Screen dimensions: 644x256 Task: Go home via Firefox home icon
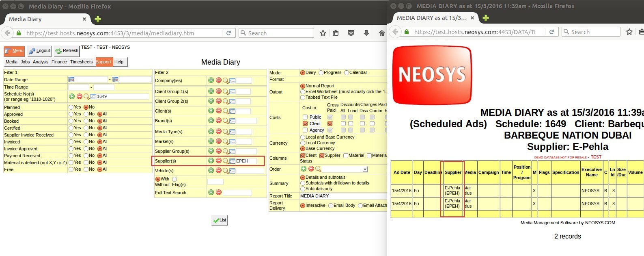[x=381, y=33]
